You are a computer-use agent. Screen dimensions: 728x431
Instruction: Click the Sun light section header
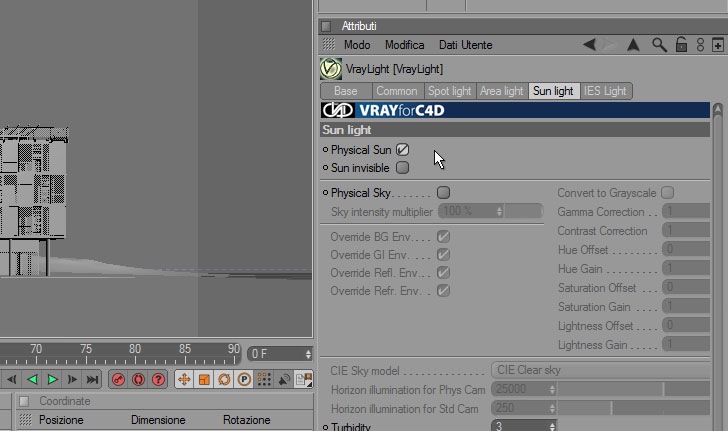515,130
